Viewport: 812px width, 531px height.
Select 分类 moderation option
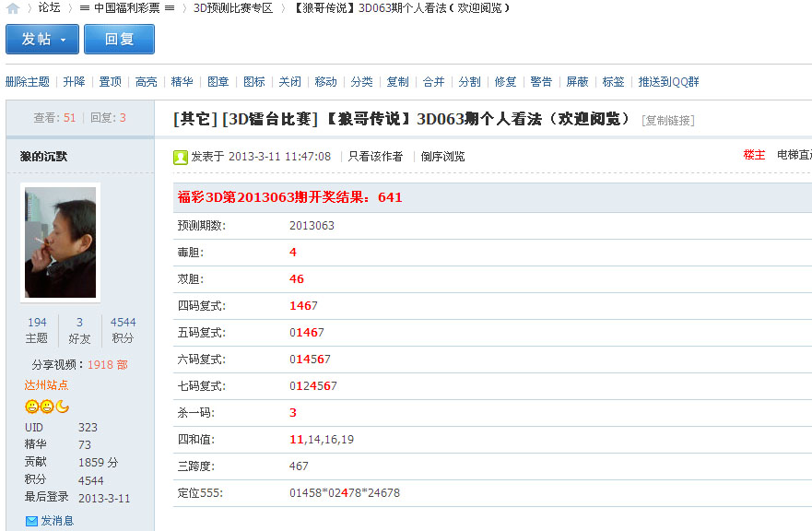point(361,81)
